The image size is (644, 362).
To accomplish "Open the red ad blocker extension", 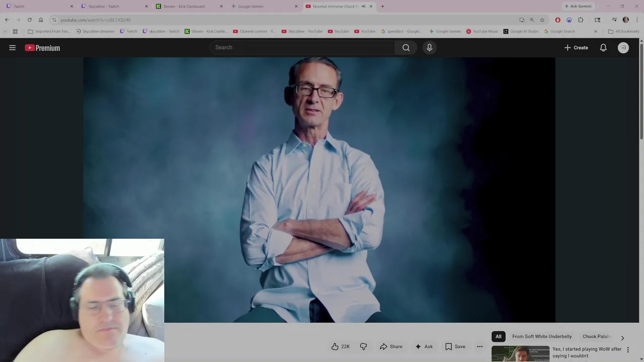I will (557, 20).
